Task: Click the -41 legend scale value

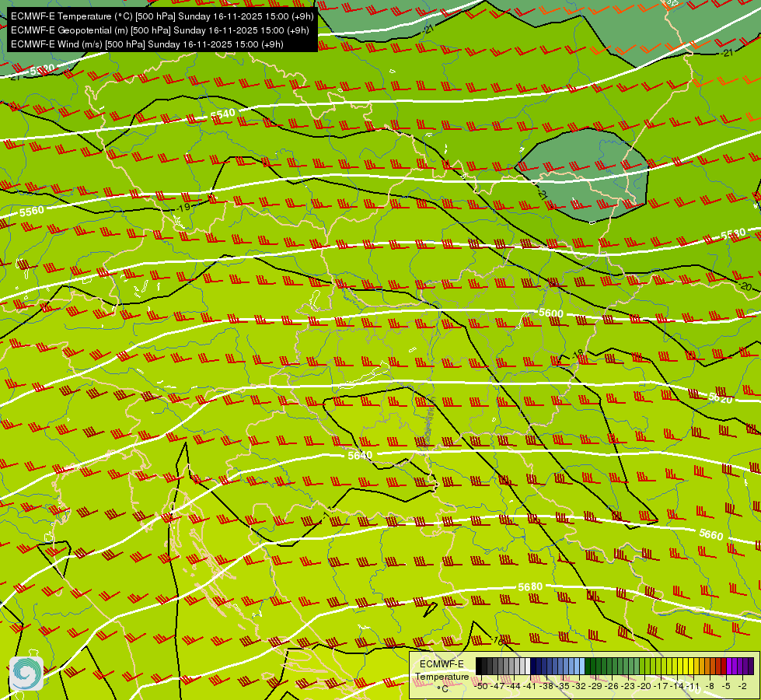Action: pyautogui.click(x=530, y=687)
